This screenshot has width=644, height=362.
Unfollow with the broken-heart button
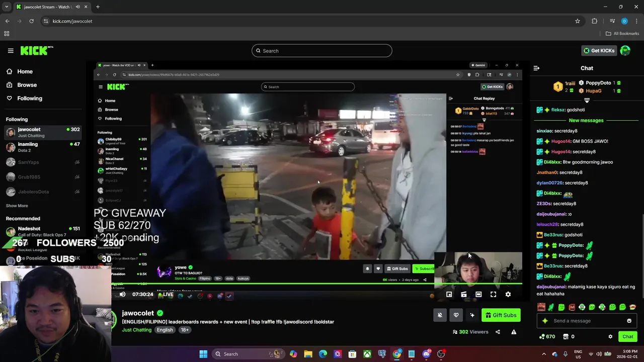[456, 315]
